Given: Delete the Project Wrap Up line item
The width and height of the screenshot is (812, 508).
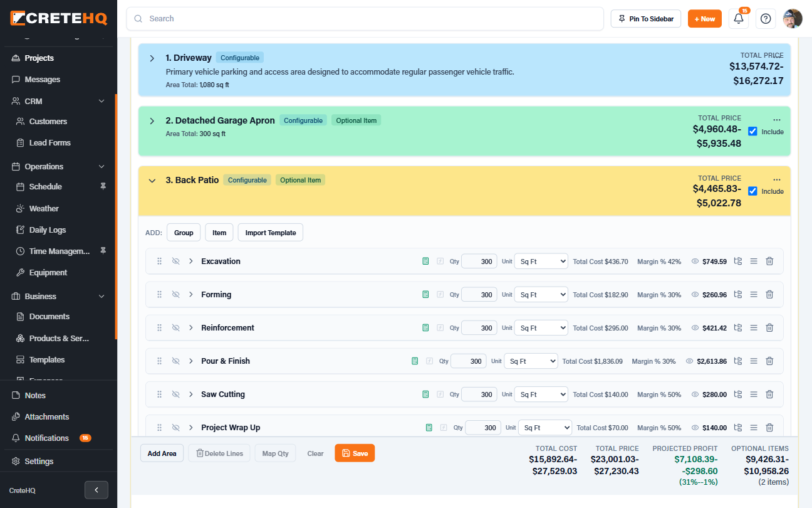Looking at the screenshot, I should [x=770, y=428].
